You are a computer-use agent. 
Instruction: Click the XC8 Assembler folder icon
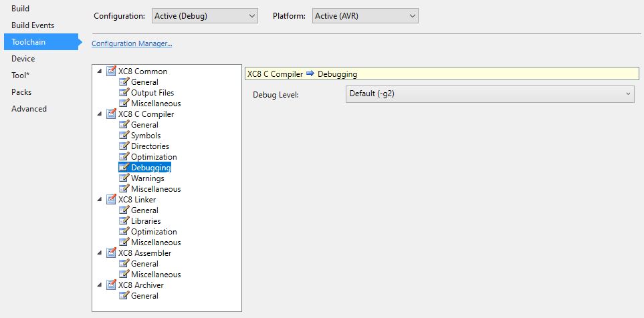tap(111, 253)
